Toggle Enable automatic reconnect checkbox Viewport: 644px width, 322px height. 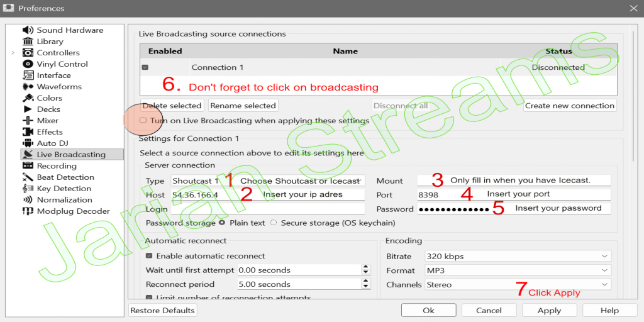coord(149,256)
